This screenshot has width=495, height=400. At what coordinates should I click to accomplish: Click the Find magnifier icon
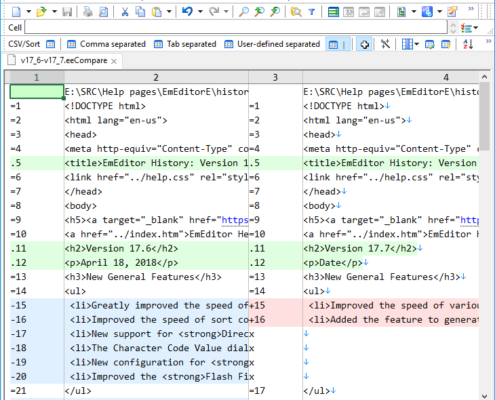click(244, 12)
